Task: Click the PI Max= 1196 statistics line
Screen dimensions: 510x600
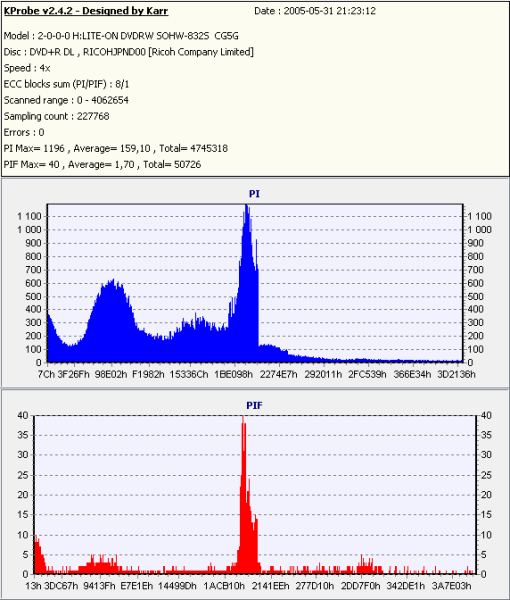Action: (116, 148)
